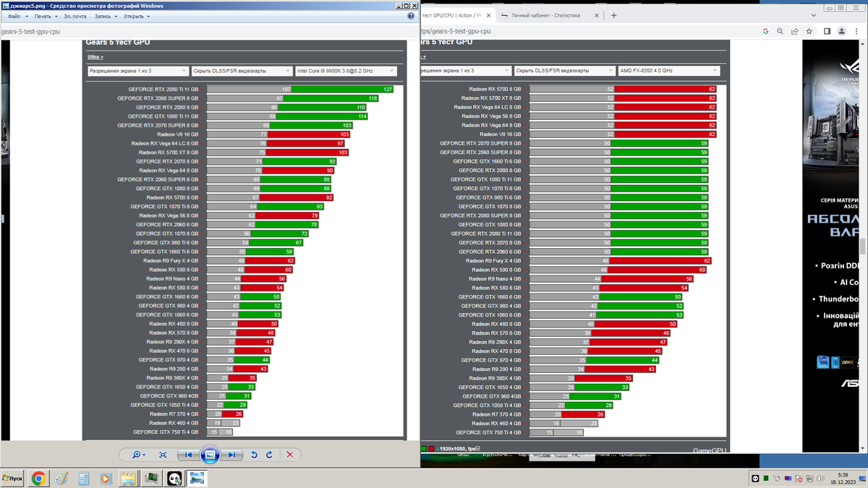868x488 pixels.
Task: Open the Эл. почта menu item
Action: pyautogui.click(x=75, y=16)
